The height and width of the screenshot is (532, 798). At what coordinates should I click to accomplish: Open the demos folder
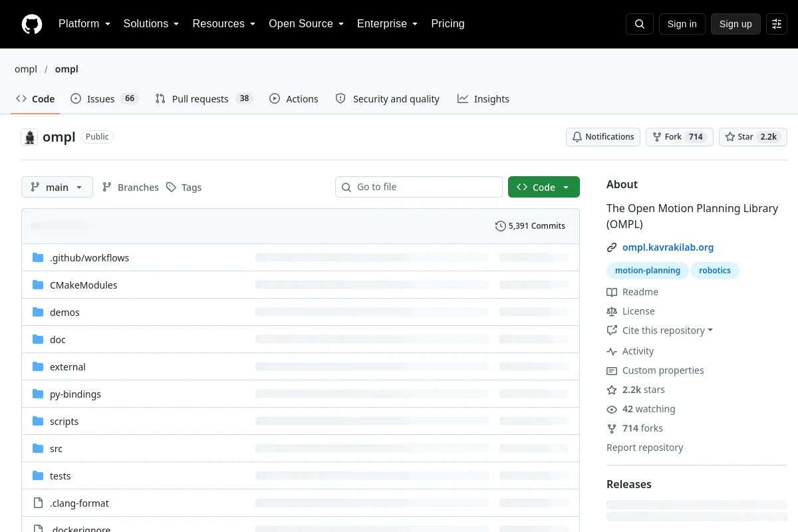click(x=65, y=312)
